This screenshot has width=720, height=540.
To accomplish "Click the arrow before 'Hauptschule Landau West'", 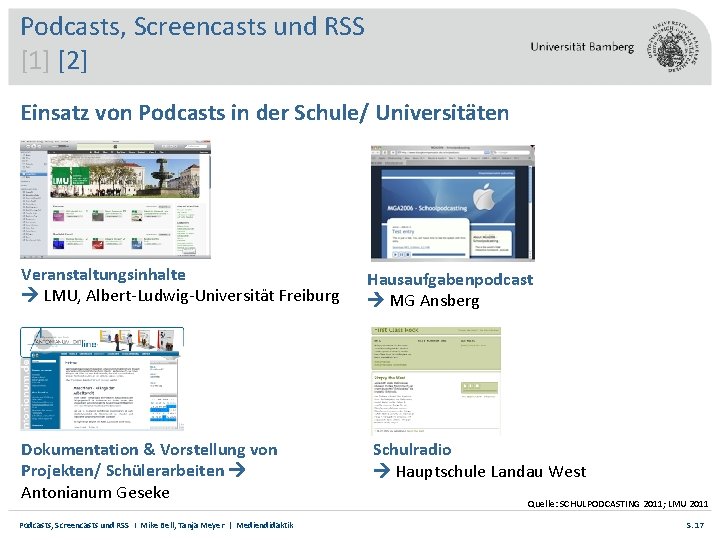I will click(x=382, y=471).
